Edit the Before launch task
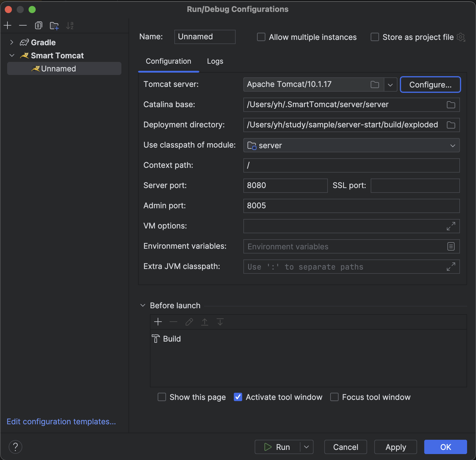The height and width of the screenshot is (460, 476). click(x=189, y=322)
